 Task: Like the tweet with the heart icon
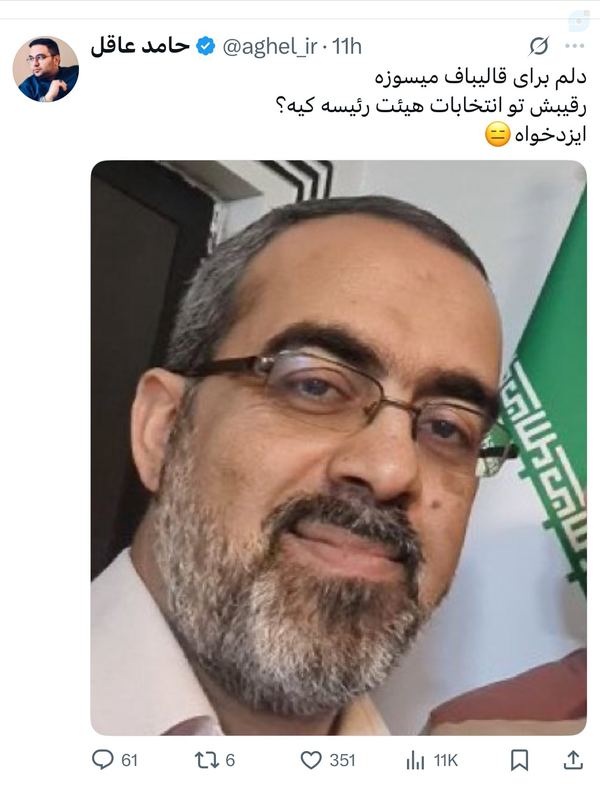311,760
